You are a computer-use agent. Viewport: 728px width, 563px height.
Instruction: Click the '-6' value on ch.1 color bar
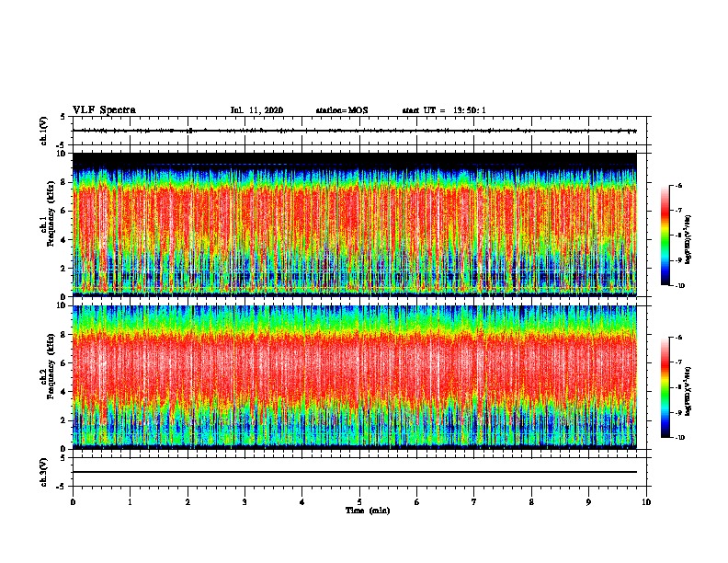tap(678, 186)
